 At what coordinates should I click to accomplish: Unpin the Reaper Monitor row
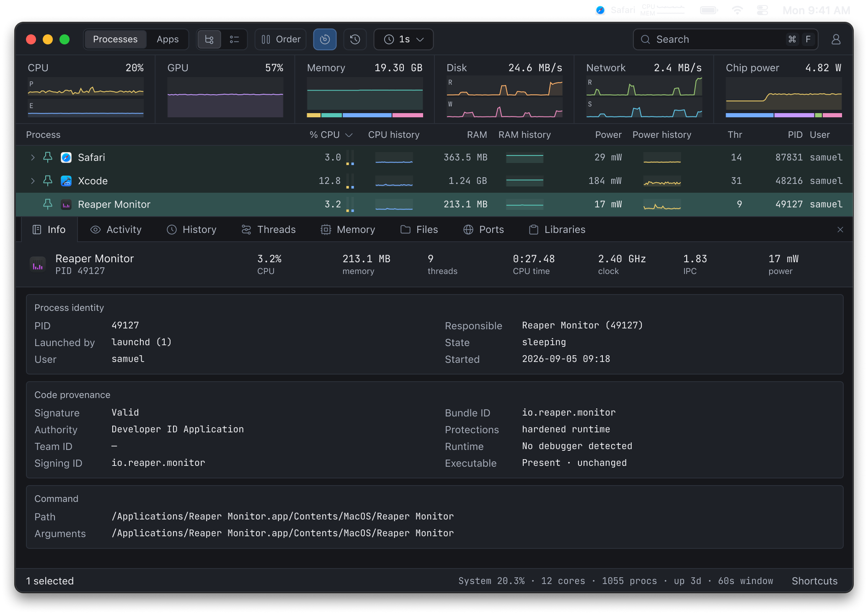(48, 204)
